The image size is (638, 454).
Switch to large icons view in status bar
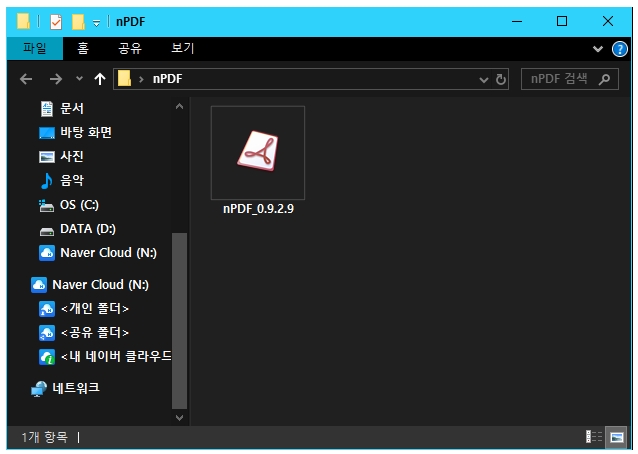pos(617,437)
